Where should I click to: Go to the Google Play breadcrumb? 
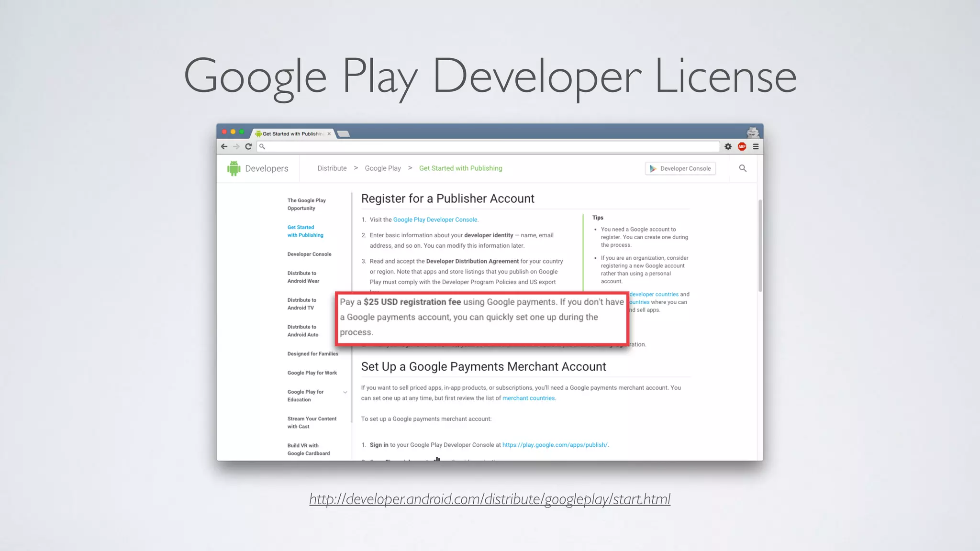[x=383, y=168]
